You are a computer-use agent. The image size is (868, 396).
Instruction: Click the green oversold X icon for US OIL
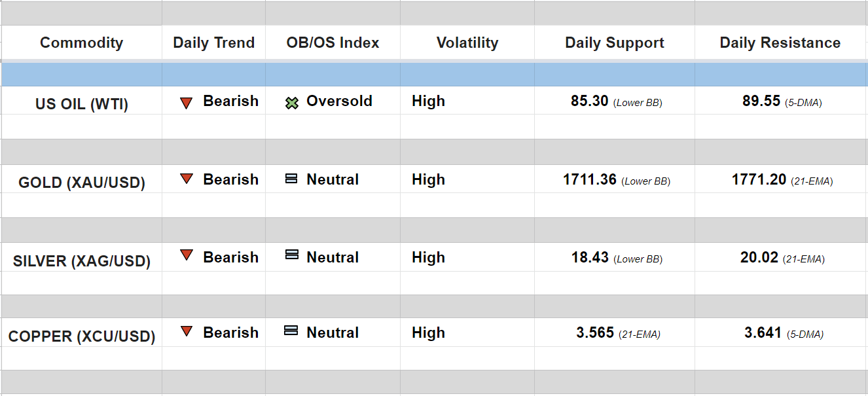coord(292,103)
